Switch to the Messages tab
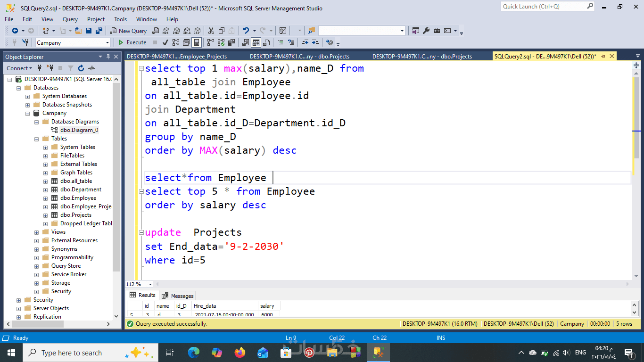644x362 pixels. (x=177, y=296)
